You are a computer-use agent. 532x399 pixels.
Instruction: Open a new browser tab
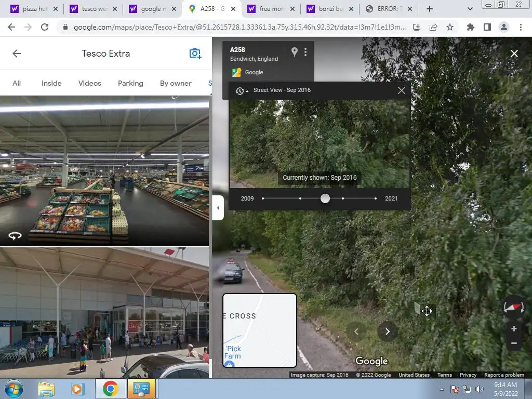[430, 9]
